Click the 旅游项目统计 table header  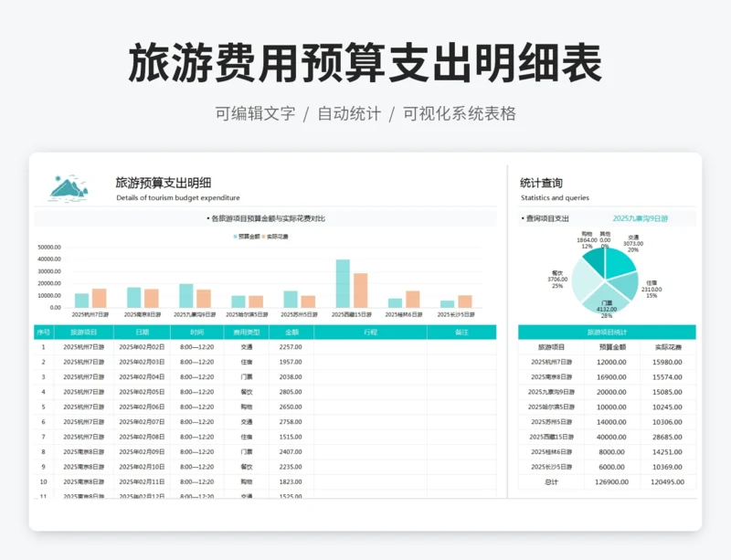coord(607,333)
